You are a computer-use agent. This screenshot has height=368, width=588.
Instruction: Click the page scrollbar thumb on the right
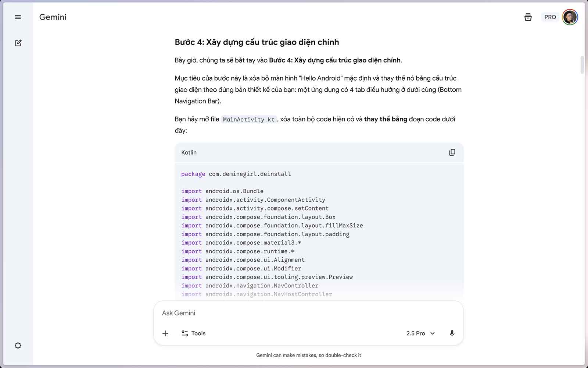point(582,65)
